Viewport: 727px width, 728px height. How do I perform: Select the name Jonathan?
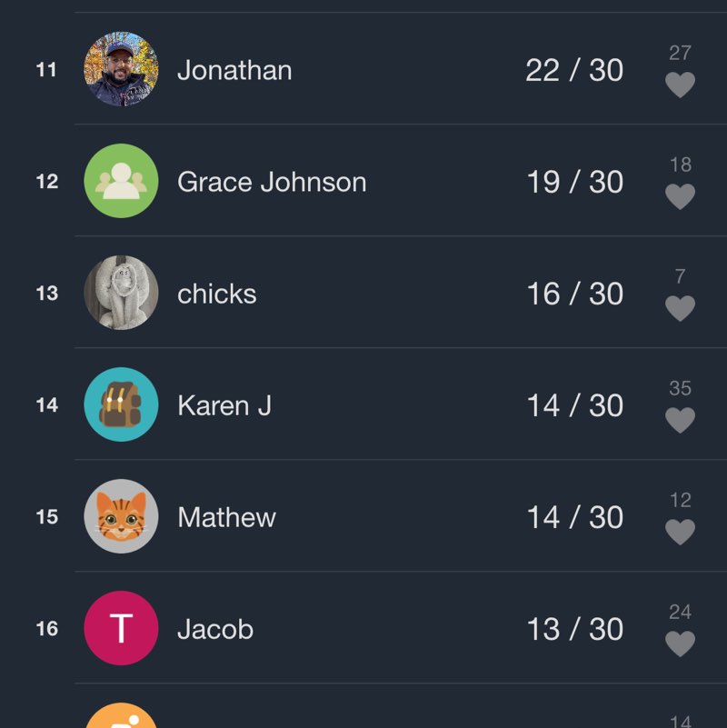[234, 70]
